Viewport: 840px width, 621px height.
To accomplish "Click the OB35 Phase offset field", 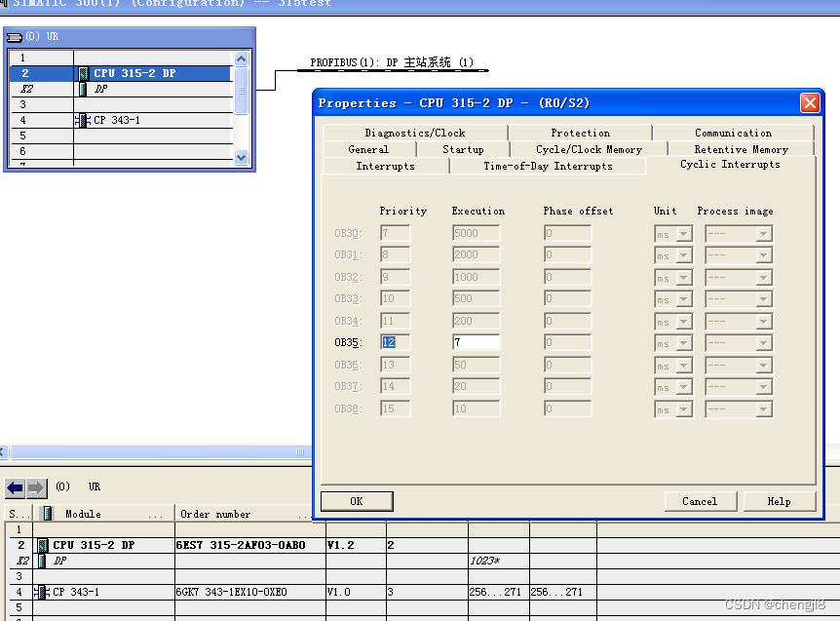I will (x=567, y=342).
